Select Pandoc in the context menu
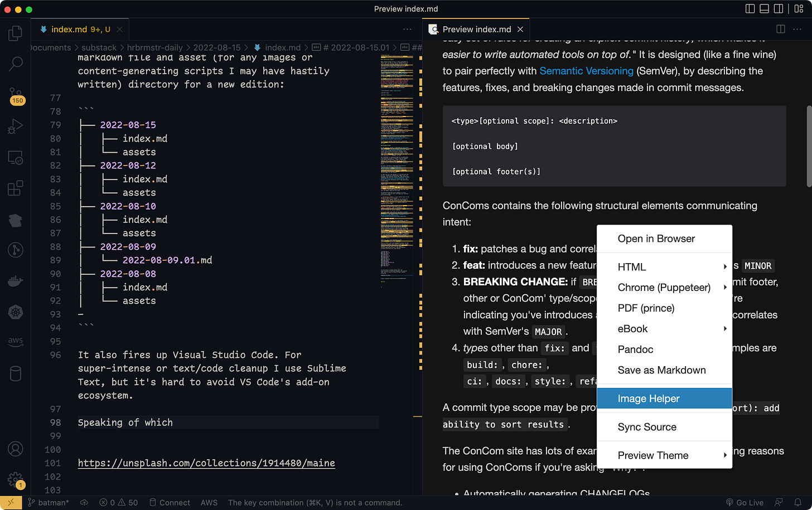 coord(664,349)
